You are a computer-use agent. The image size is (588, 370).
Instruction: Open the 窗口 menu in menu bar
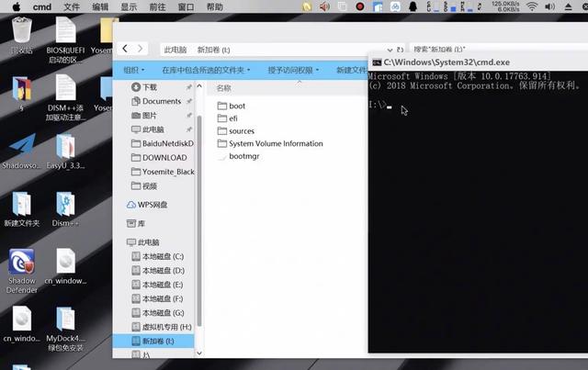[186, 6]
